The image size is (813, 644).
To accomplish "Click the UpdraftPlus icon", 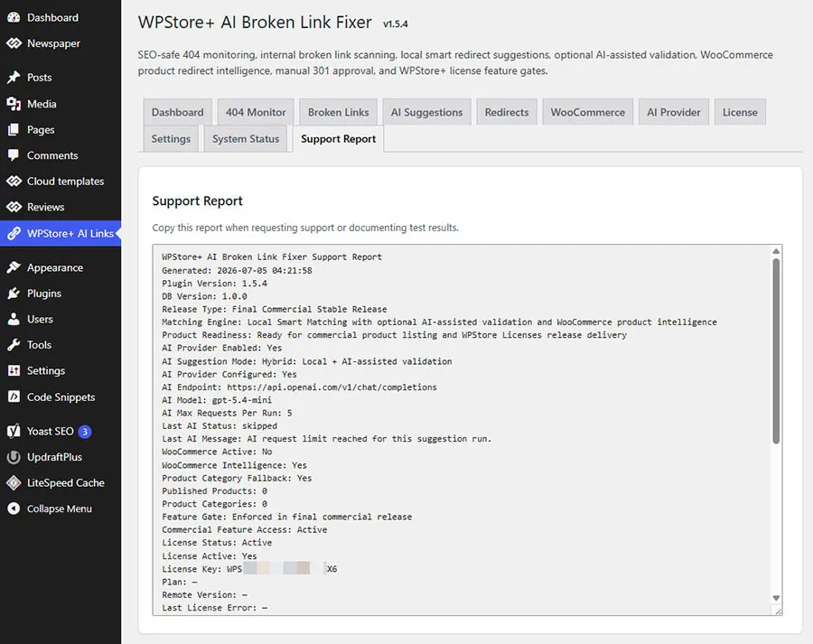I will [14, 457].
